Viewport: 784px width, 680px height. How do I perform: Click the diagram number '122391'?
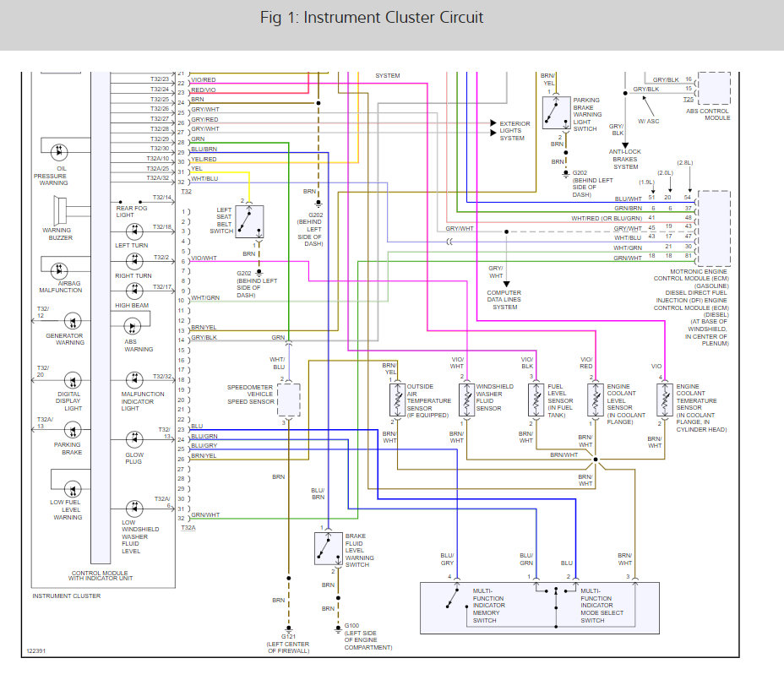[x=36, y=651]
